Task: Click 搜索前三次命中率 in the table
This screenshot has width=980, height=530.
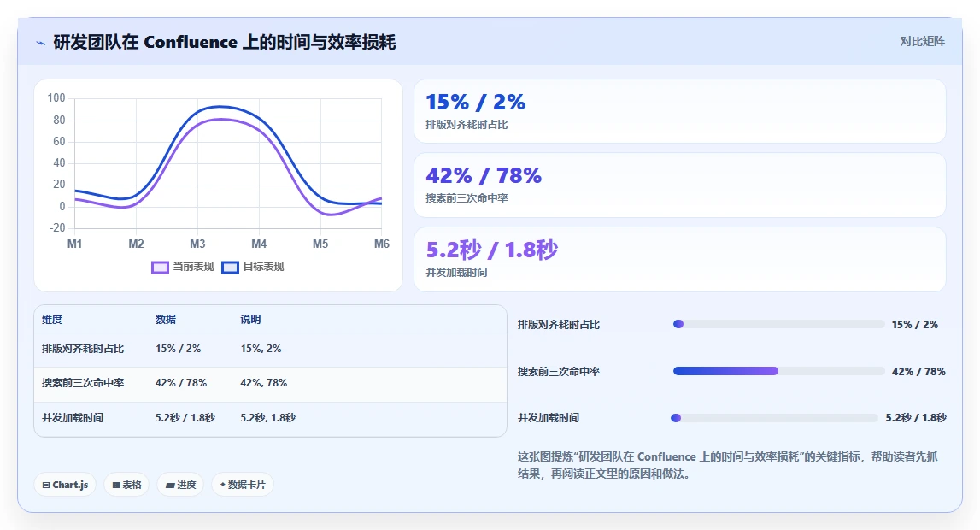Action: click(x=83, y=382)
